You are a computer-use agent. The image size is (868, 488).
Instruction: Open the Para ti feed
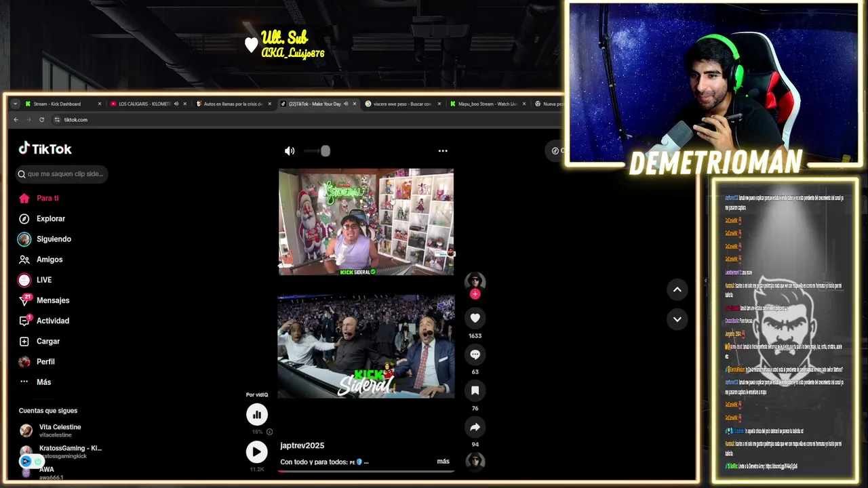tap(47, 198)
